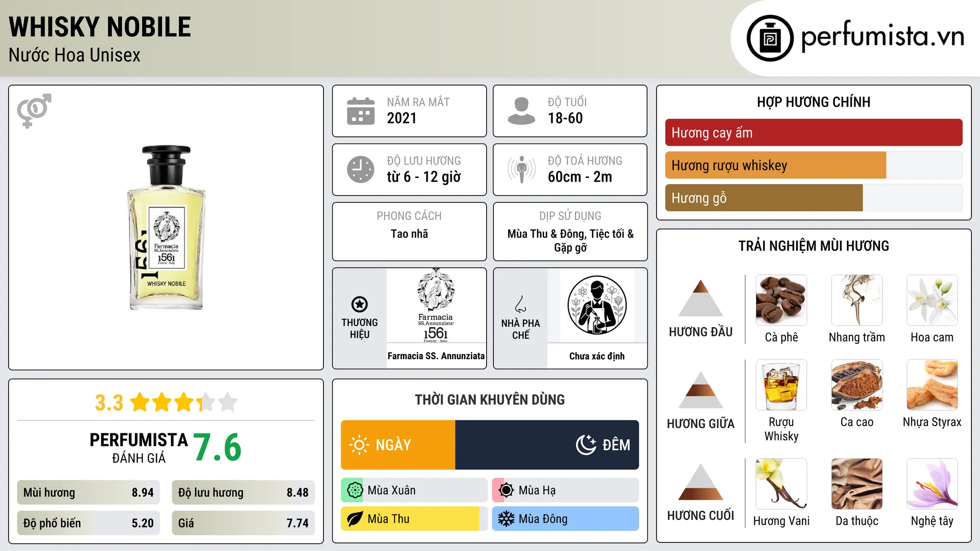
Task: Click the Hương đầu pyramid icon
Action: [701, 298]
